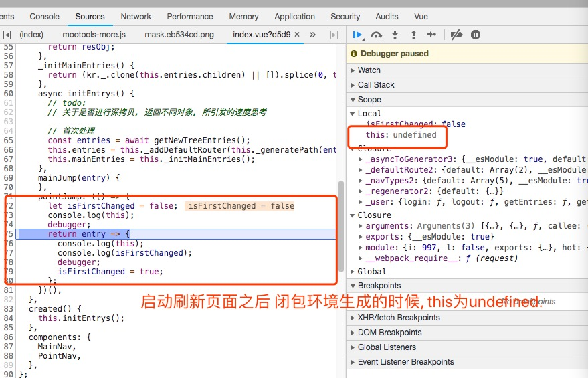The image size is (588, 378).
Task: Expand __webpack_require__ function
Action: (x=361, y=258)
